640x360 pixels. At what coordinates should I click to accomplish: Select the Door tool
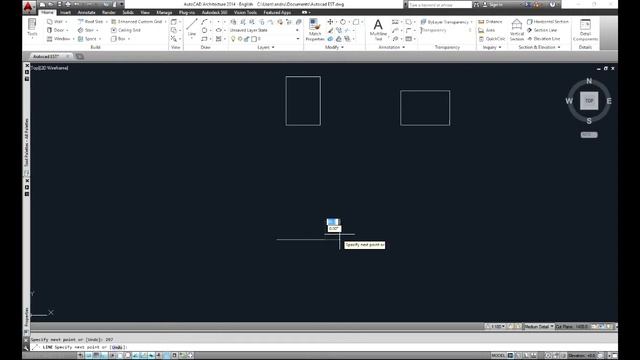[56, 30]
